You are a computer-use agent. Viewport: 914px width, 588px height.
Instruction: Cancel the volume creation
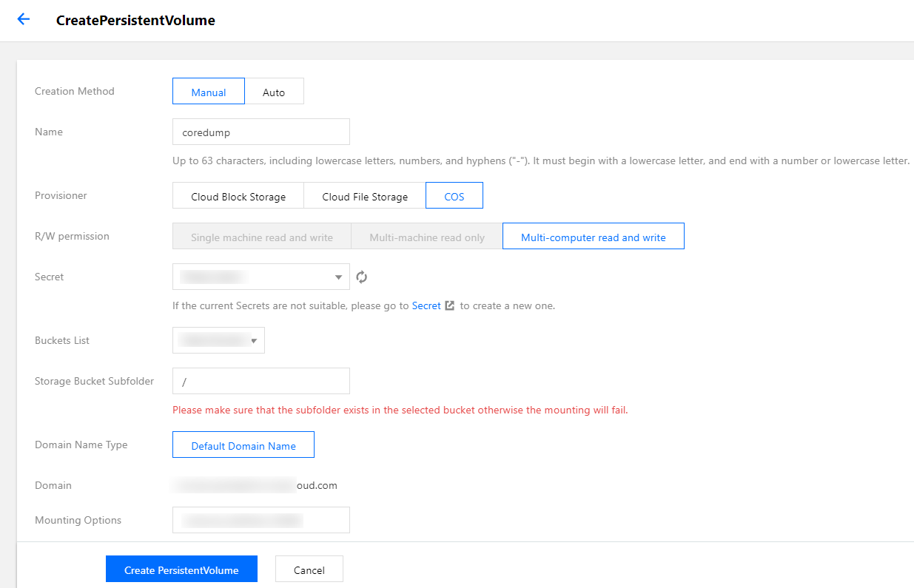(309, 570)
